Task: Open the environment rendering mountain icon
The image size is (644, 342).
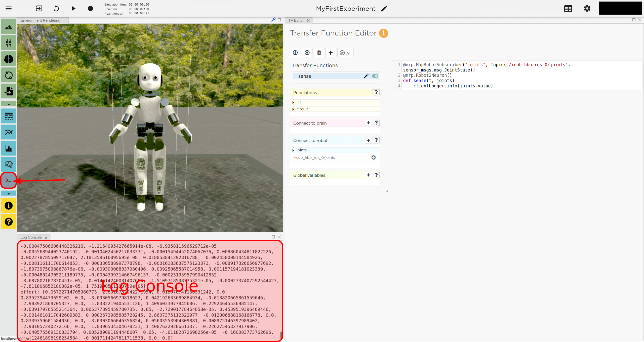Action: (x=9, y=27)
